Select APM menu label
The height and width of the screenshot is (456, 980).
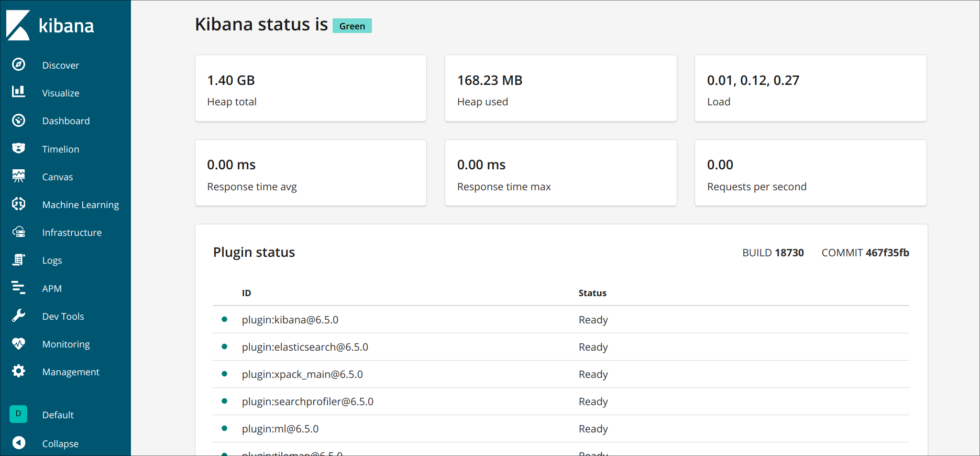(52, 289)
